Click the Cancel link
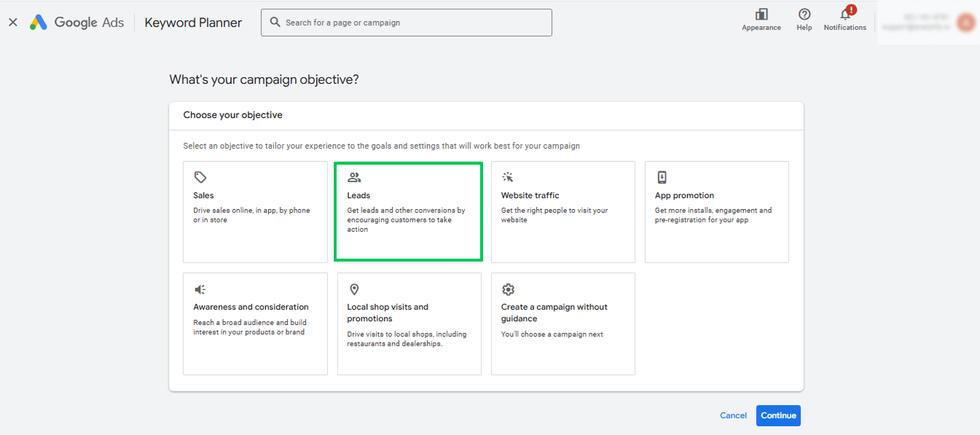Image resolution: width=980 pixels, height=435 pixels. [733, 415]
